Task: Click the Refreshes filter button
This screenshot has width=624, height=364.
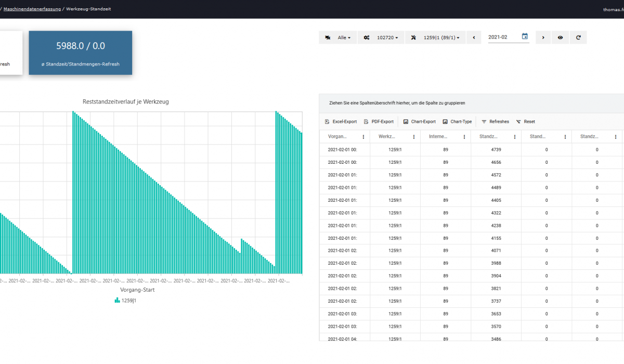Action: 495,122
